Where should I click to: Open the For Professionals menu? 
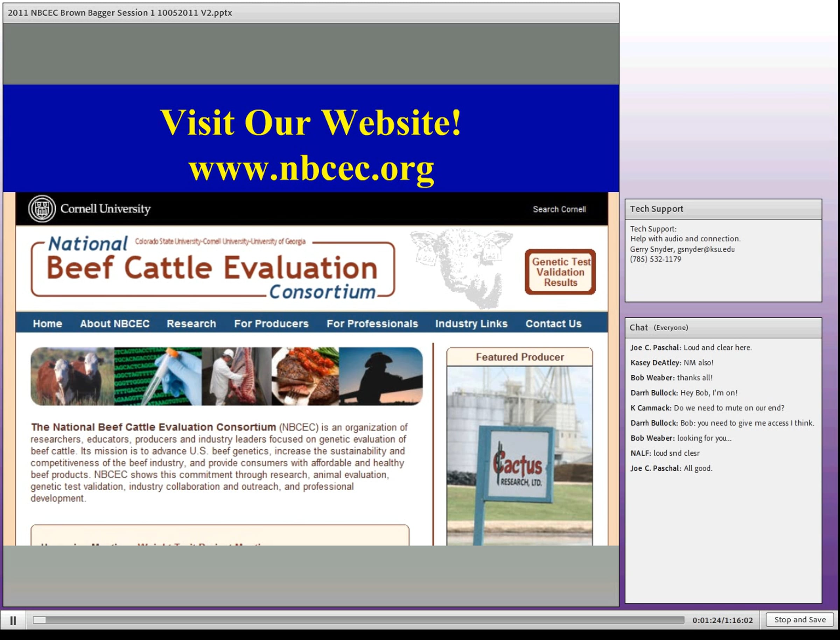pyautogui.click(x=372, y=323)
